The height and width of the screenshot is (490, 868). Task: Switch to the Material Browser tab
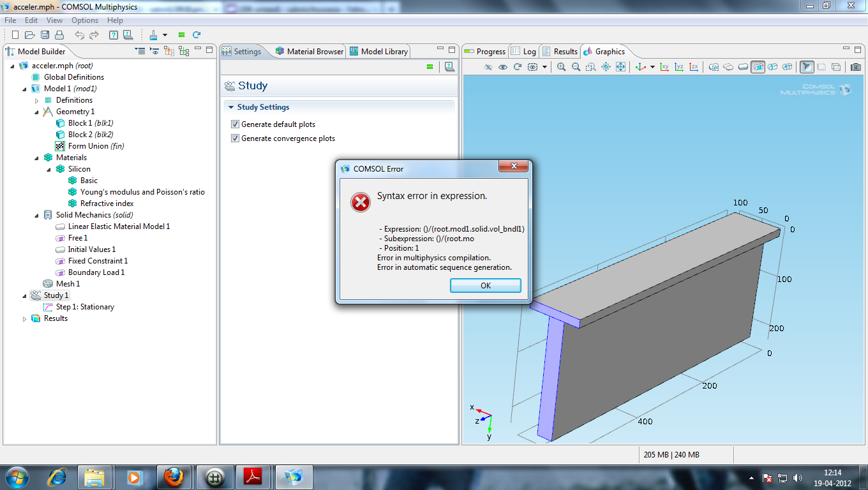pyautogui.click(x=310, y=52)
